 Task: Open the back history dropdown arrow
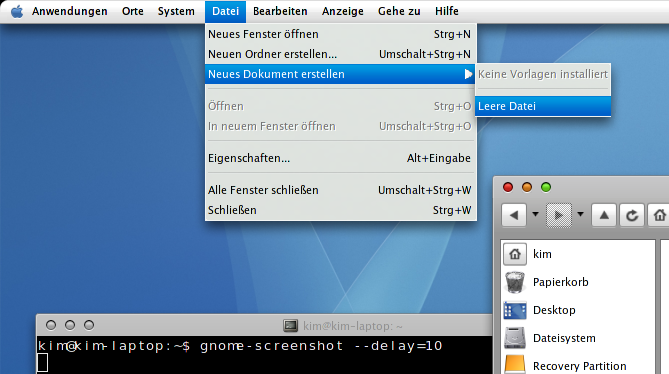[535, 215]
